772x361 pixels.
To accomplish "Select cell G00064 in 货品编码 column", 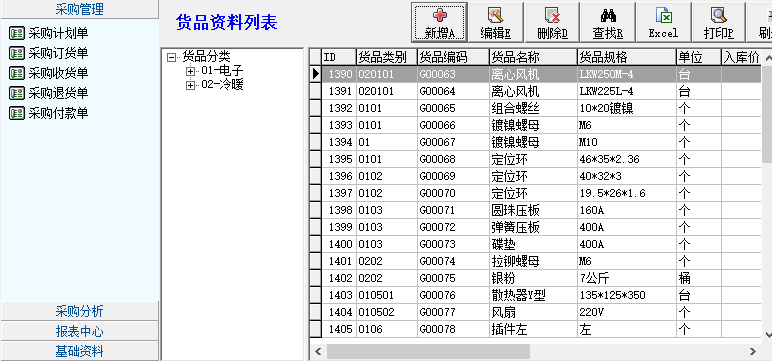I will tap(453, 92).
